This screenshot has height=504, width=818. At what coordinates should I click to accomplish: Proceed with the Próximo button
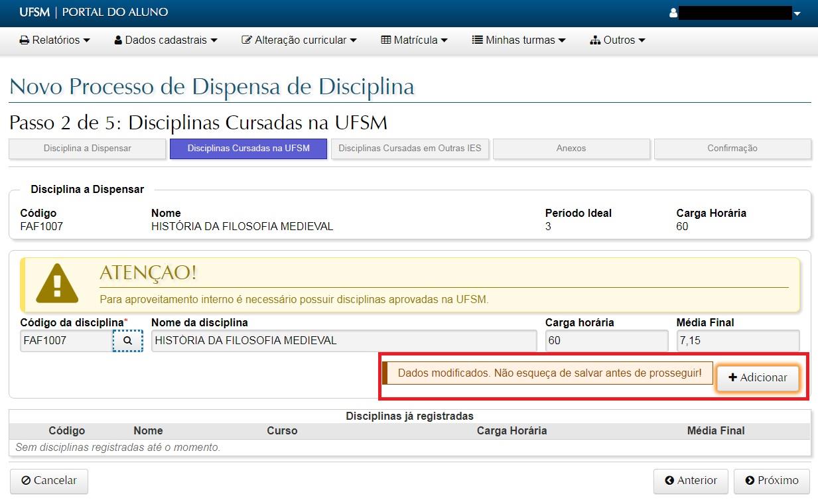tap(772, 481)
